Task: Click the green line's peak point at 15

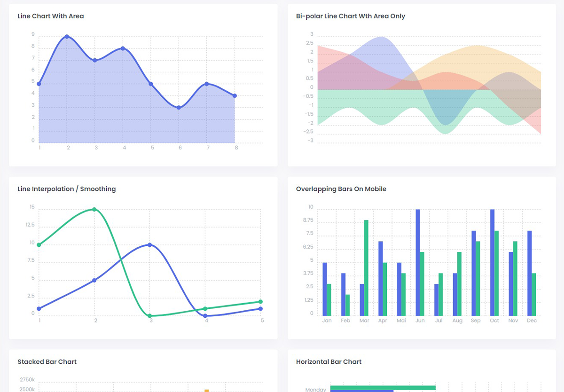Action: 94,210
